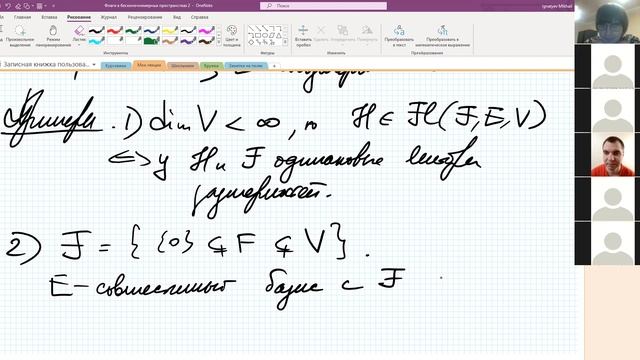Activate the panning mode hand tool

pos(53,36)
